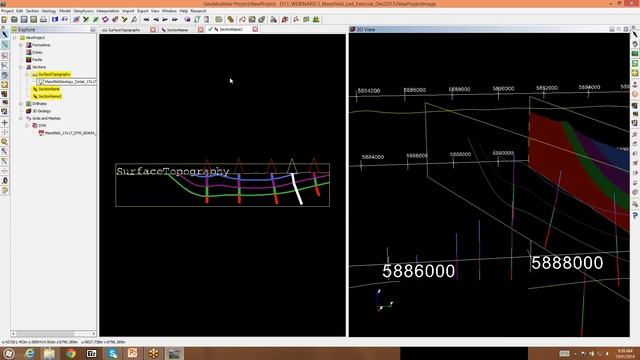This screenshot has height=360, width=640.
Task: Close the SectionName2 tab
Action: 255,29
